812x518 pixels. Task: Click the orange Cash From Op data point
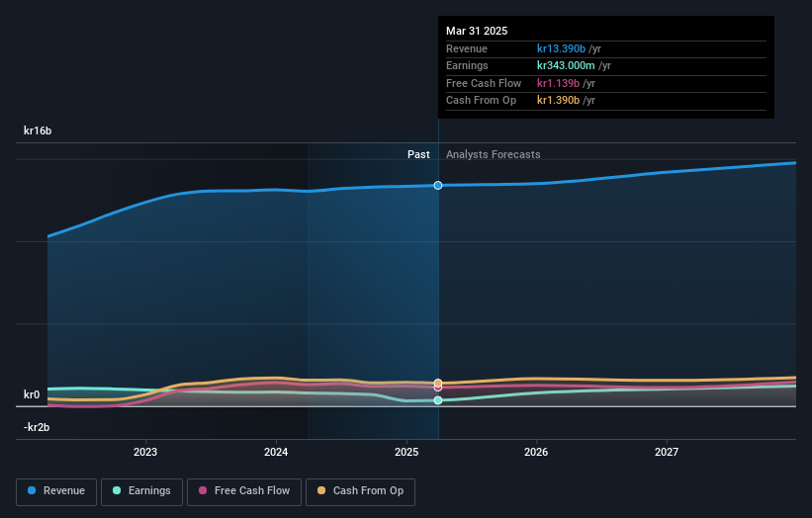pyautogui.click(x=438, y=383)
